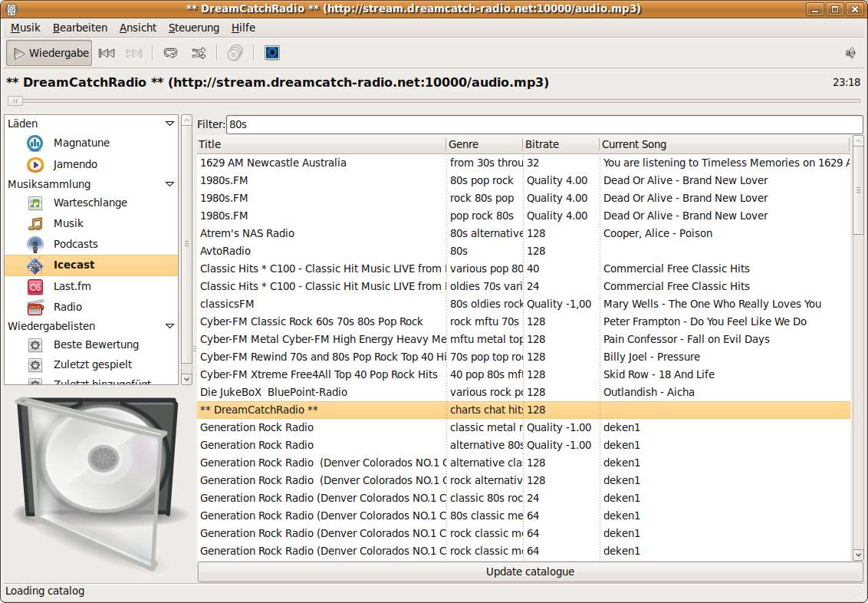This screenshot has height=603, width=868.
Task: Open the Radio source icon
Action: [35, 307]
